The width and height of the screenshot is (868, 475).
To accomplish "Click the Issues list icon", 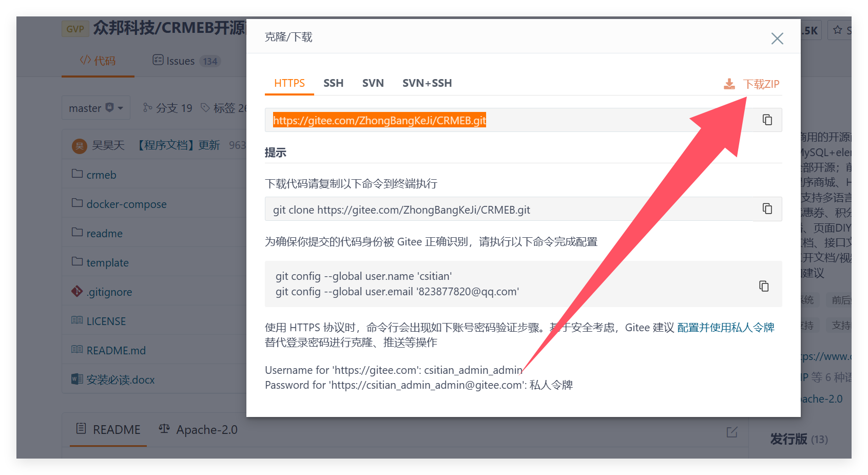I will coord(158,60).
